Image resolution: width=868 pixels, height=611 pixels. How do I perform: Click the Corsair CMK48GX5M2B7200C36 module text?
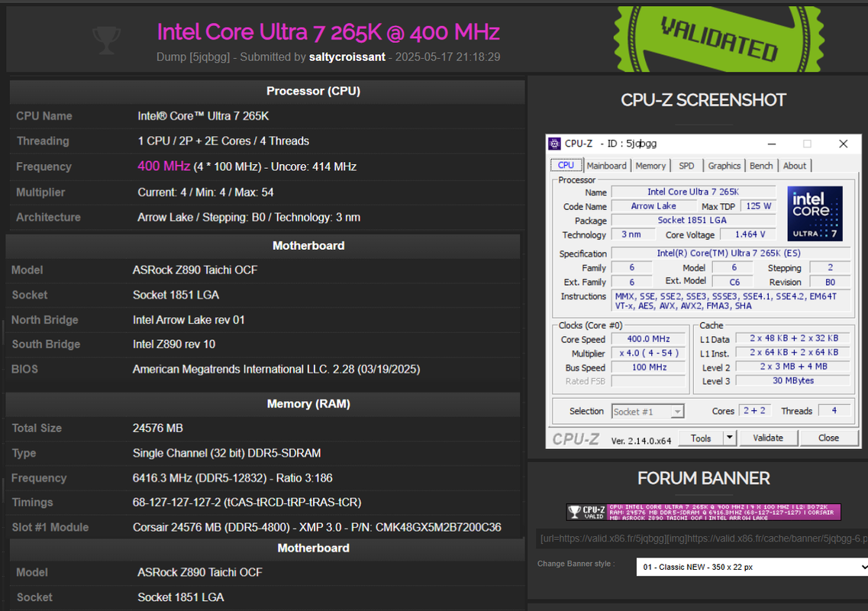click(x=317, y=527)
